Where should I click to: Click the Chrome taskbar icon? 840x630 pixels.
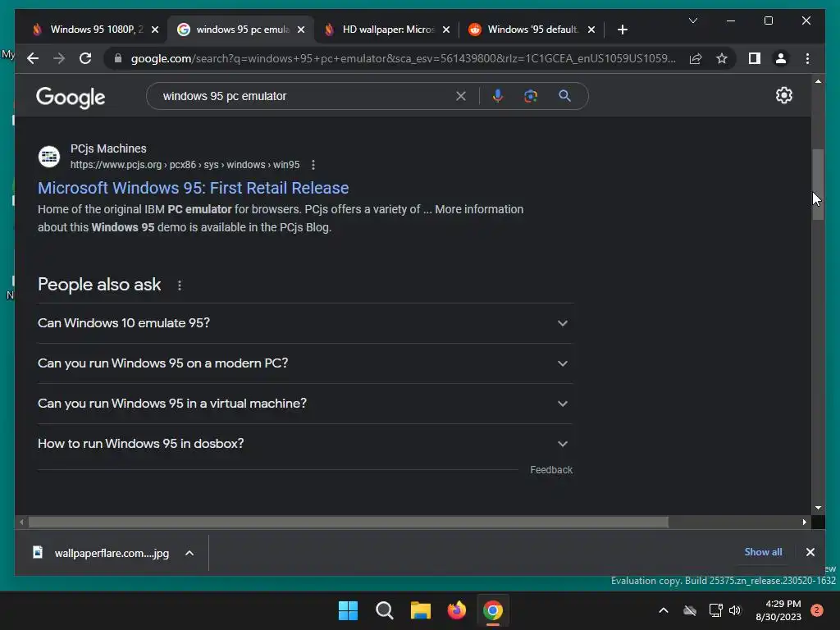click(493, 610)
